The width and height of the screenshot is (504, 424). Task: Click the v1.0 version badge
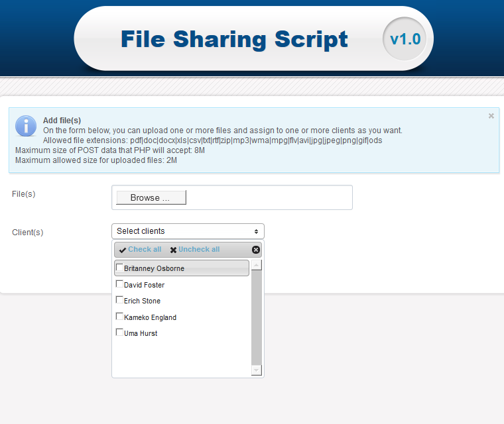405,39
